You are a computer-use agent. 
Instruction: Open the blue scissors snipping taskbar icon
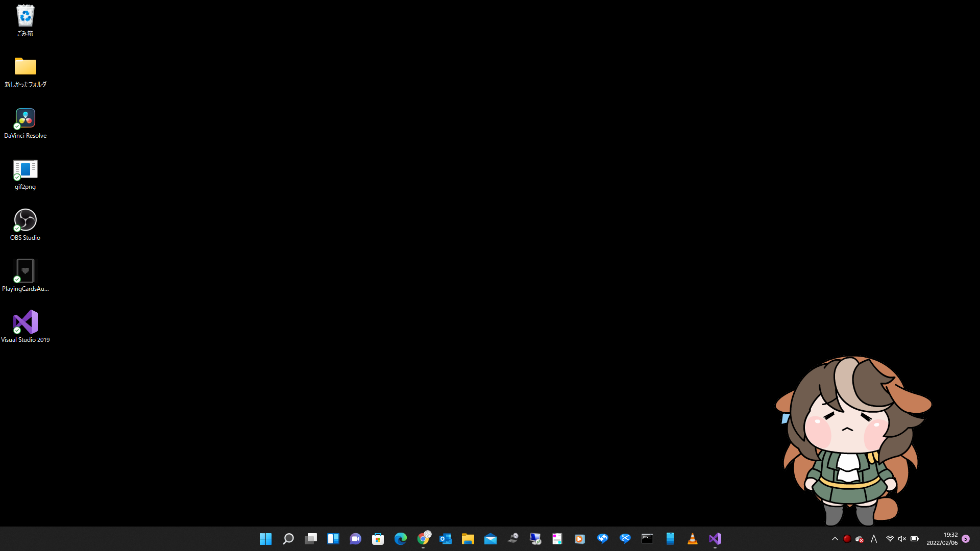tap(625, 539)
